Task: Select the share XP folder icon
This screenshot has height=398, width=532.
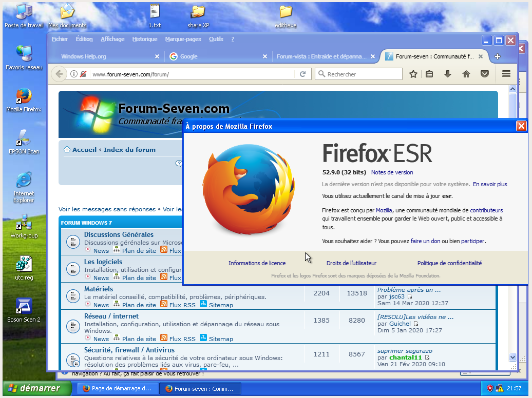Action: click(x=198, y=16)
